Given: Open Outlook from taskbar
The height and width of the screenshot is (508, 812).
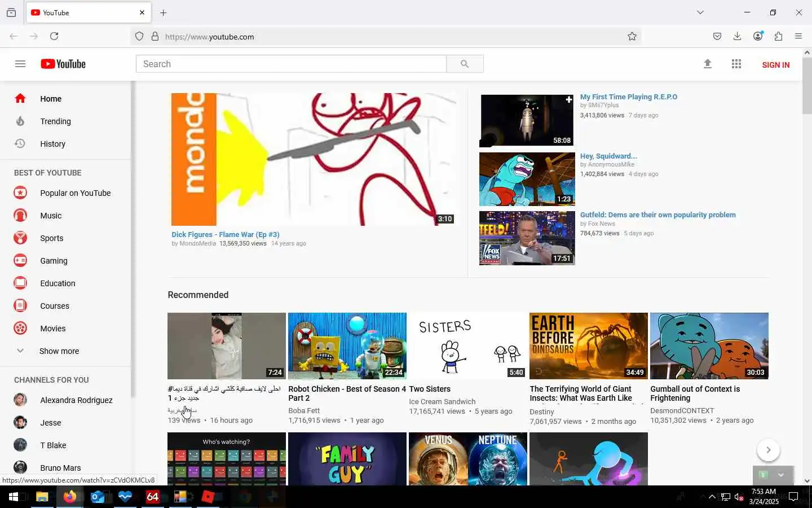Looking at the screenshot, I should click(98, 497).
